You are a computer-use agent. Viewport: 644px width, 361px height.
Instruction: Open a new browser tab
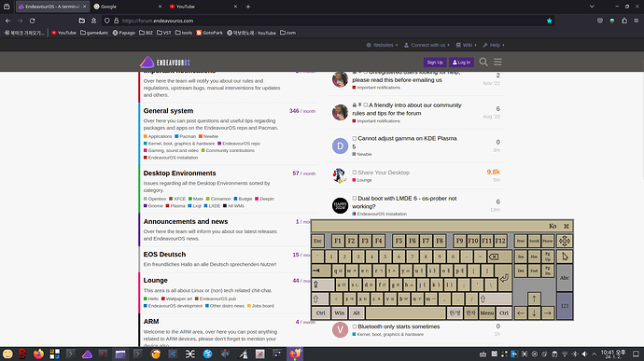(248, 7)
